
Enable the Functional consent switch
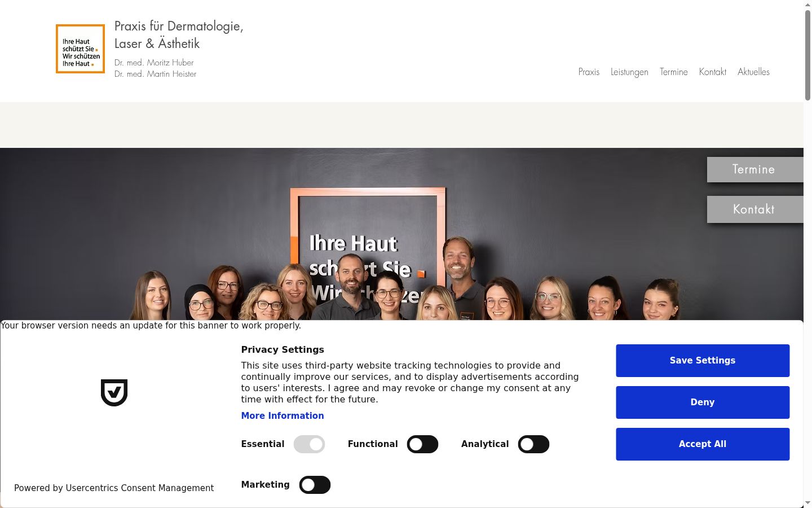pyautogui.click(x=422, y=444)
